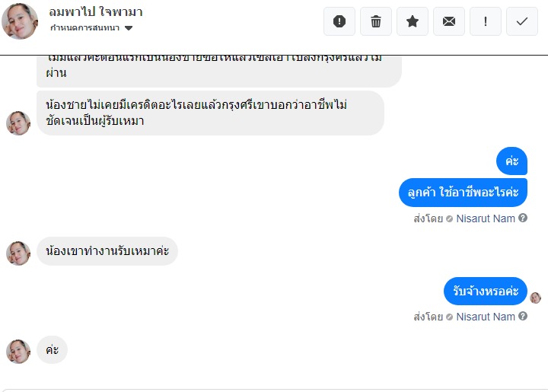Mark conversation as spam (circle exclamation icon)
Image resolution: width=548 pixels, height=392 pixels.
[339, 21]
